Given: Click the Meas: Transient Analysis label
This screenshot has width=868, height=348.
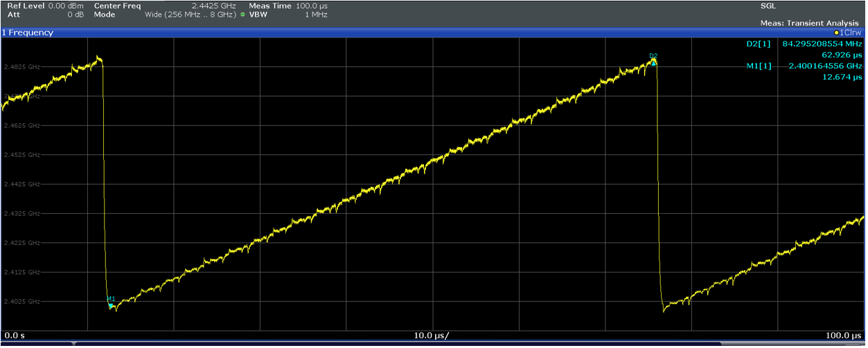Looking at the screenshot, I should [809, 23].
